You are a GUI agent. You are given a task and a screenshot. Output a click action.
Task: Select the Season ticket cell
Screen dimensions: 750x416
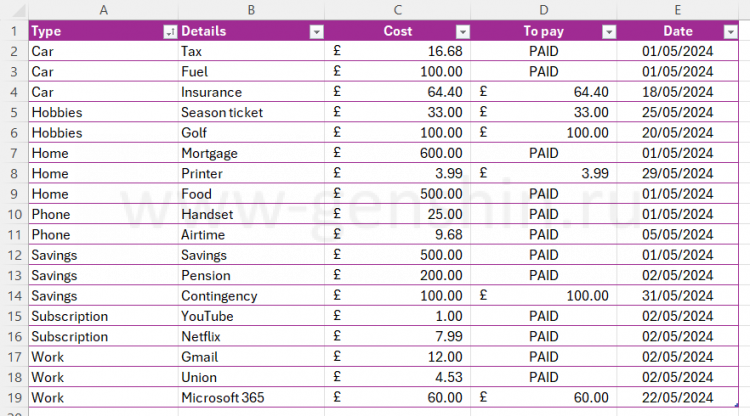click(x=251, y=112)
